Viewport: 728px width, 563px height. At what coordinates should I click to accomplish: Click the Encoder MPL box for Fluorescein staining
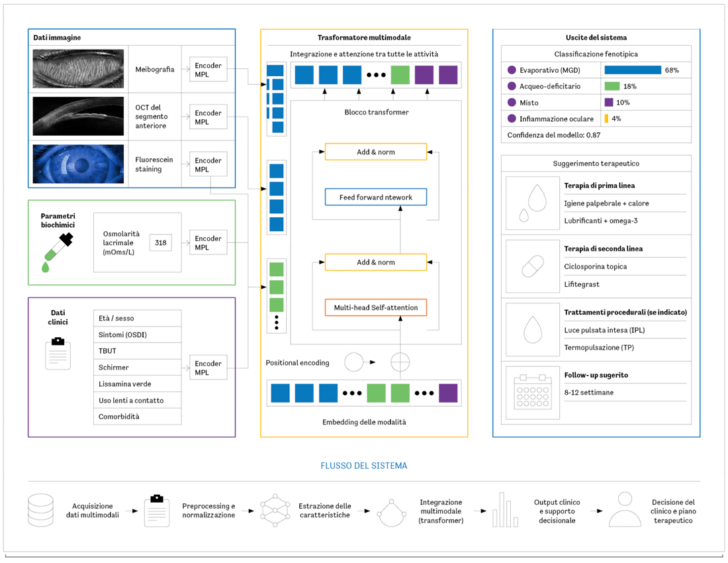click(208, 164)
